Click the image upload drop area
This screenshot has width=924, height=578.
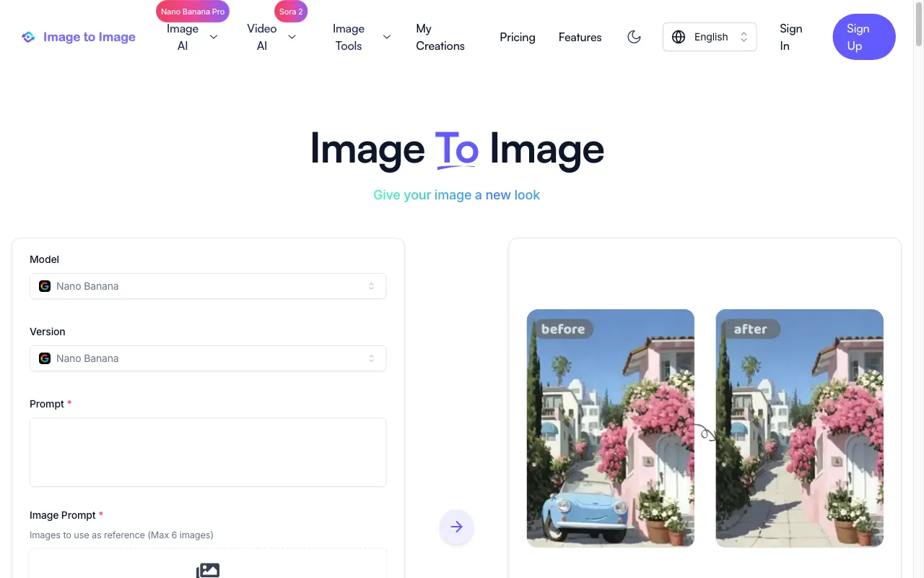tap(208, 564)
